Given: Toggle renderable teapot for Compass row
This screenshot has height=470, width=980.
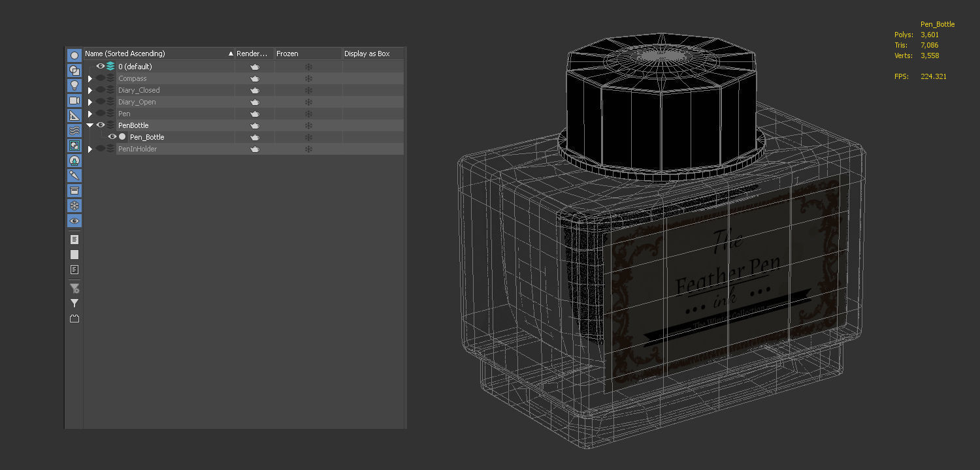Looking at the screenshot, I should pos(255,78).
